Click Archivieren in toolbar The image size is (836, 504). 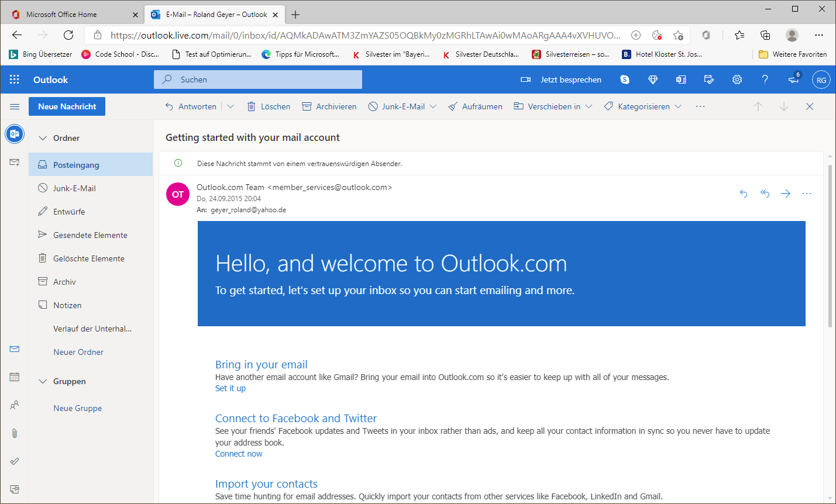coord(329,106)
